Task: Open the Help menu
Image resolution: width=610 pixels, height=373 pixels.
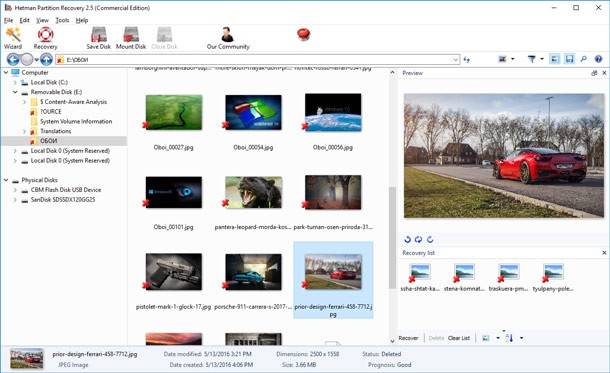Action: point(82,20)
